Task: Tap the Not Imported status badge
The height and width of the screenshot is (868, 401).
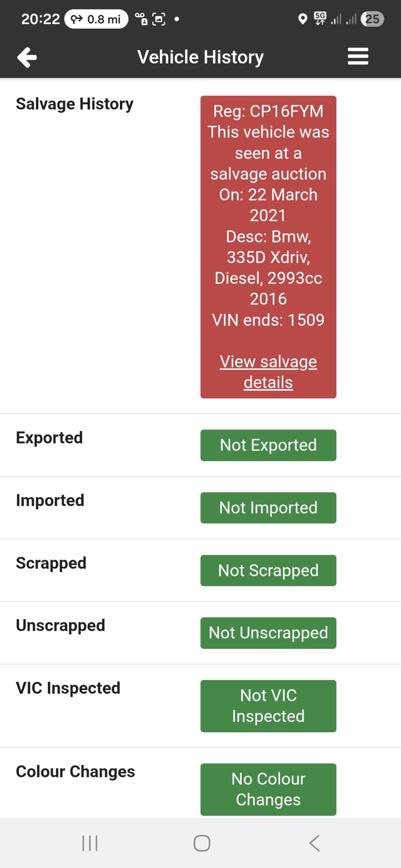Action: click(268, 508)
